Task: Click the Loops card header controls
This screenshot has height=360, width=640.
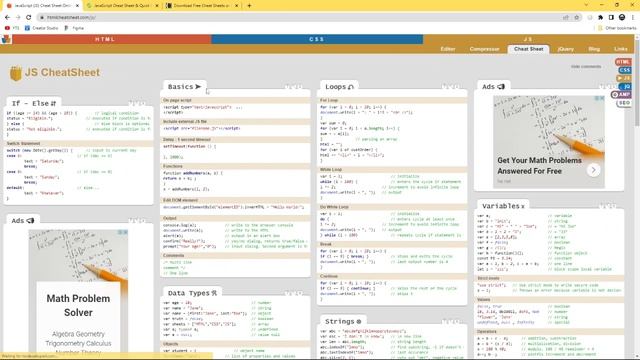Action: [x=451, y=87]
